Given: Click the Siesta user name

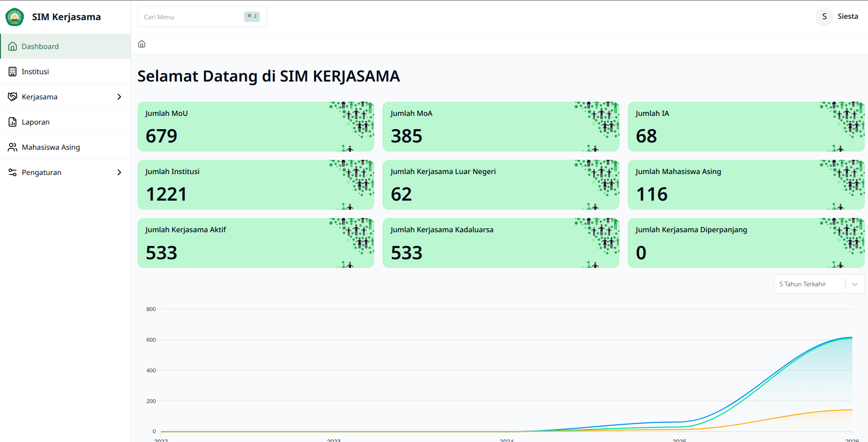Looking at the screenshot, I should [x=848, y=16].
